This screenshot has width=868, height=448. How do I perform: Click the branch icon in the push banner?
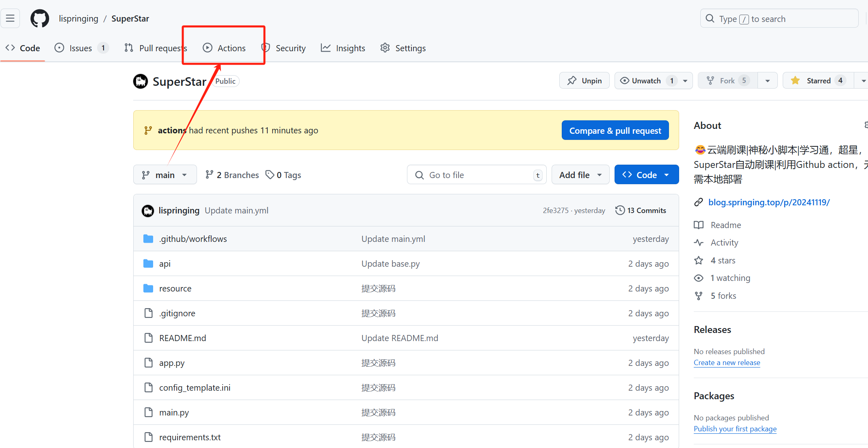point(148,130)
